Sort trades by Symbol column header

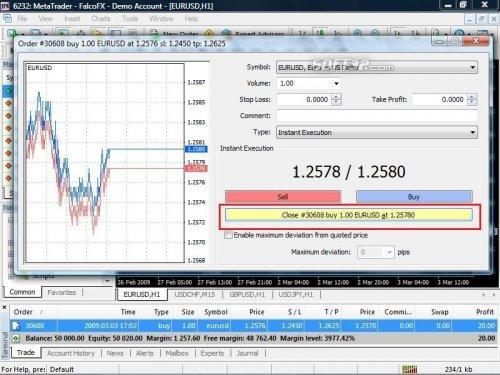click(216, 312)
